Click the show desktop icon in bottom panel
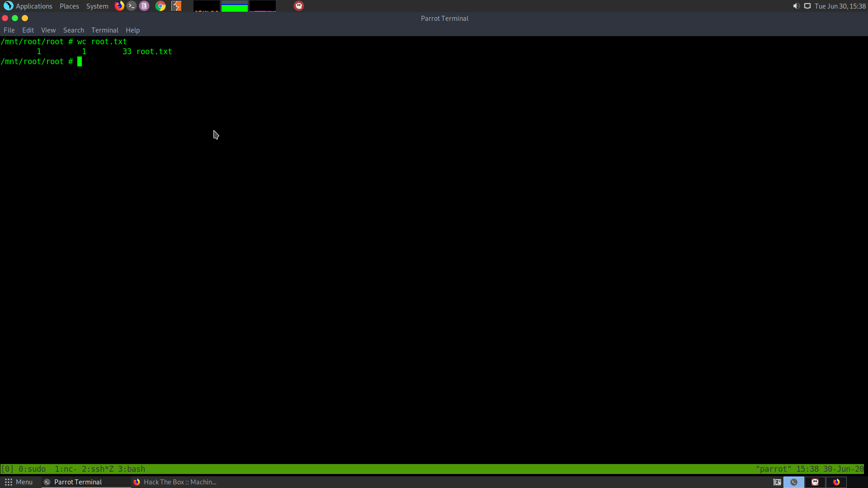 pyautogui.click(x=777, y=482)
